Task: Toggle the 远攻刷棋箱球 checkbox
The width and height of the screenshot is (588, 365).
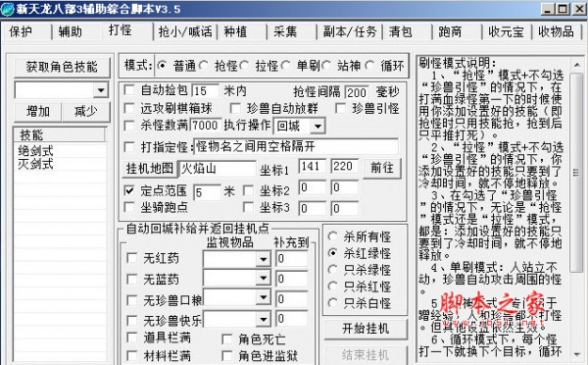Action: click(129, 109)
